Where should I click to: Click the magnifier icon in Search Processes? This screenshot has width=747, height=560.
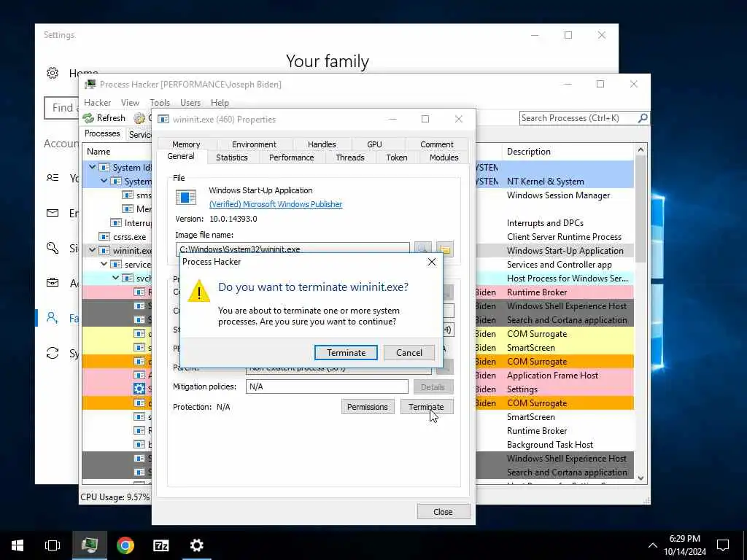643,117
